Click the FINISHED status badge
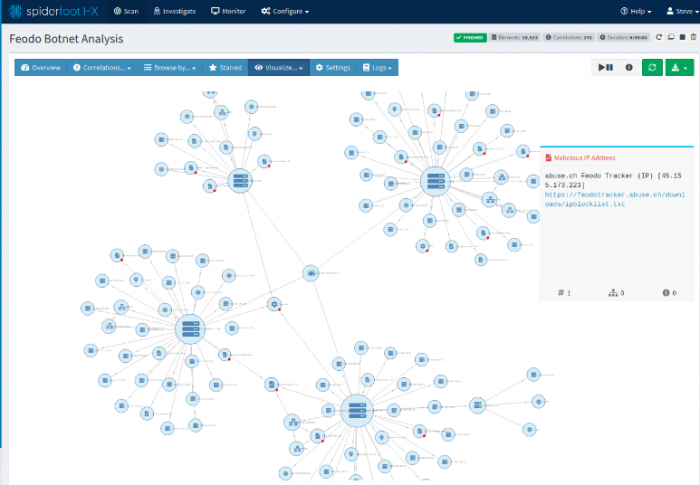This screenshot has height=485, width=700. point(470,38)
